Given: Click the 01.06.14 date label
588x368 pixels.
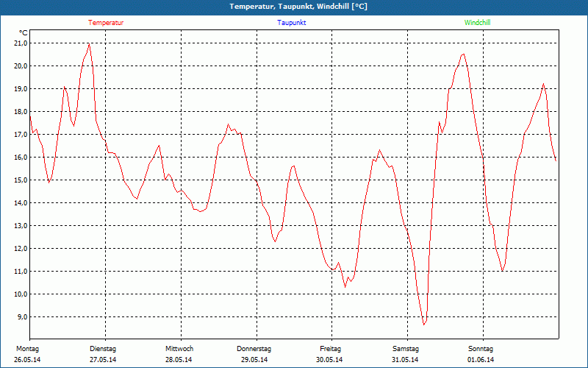Looking at the screenshot, I should tap(481, 360).
